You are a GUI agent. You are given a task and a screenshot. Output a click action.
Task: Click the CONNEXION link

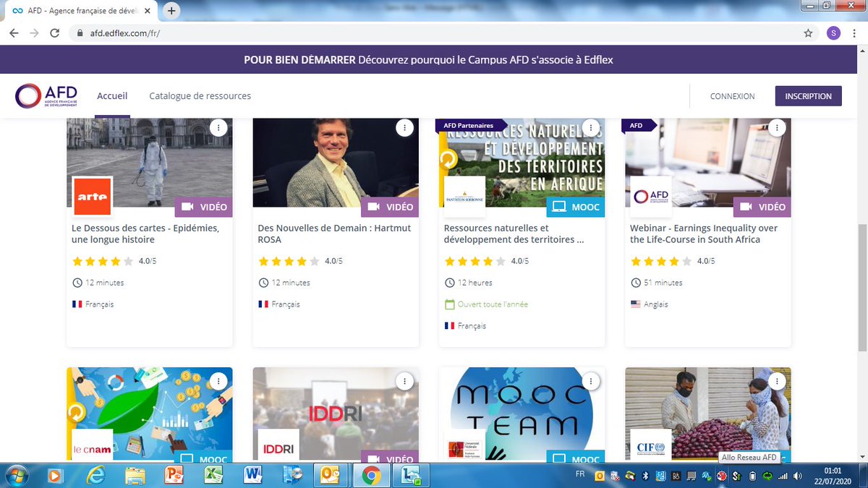coord(732,96)
